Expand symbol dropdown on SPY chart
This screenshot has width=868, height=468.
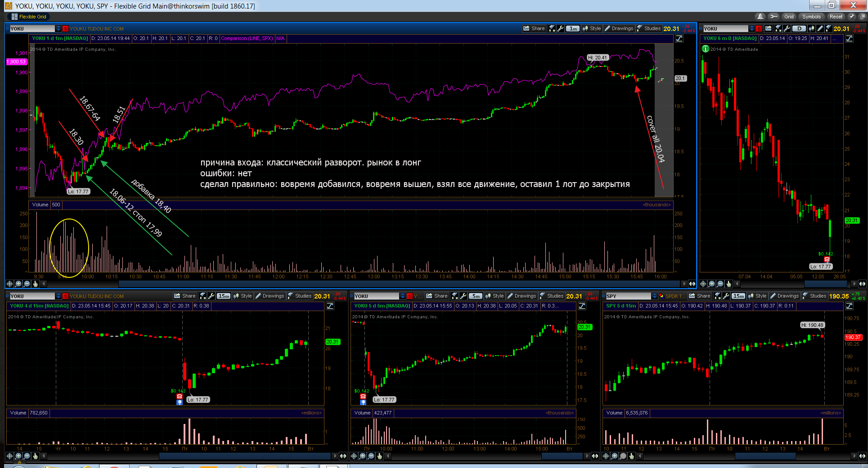pyautogui.click(x=654, y=296)
